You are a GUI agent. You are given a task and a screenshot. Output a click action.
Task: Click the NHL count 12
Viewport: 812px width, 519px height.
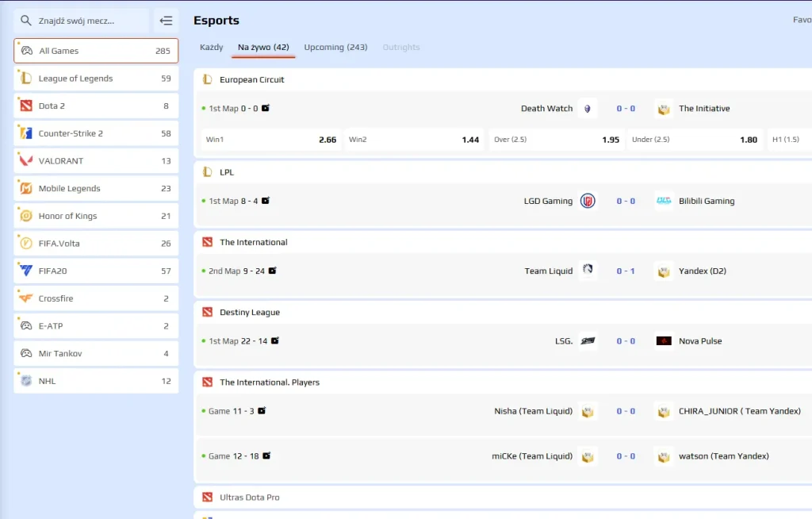click(166, 381)
